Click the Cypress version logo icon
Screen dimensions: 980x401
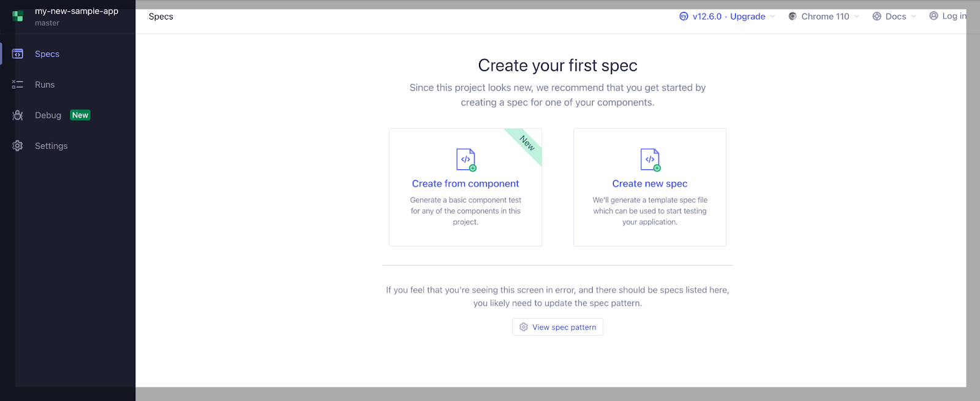coord(684,17)
